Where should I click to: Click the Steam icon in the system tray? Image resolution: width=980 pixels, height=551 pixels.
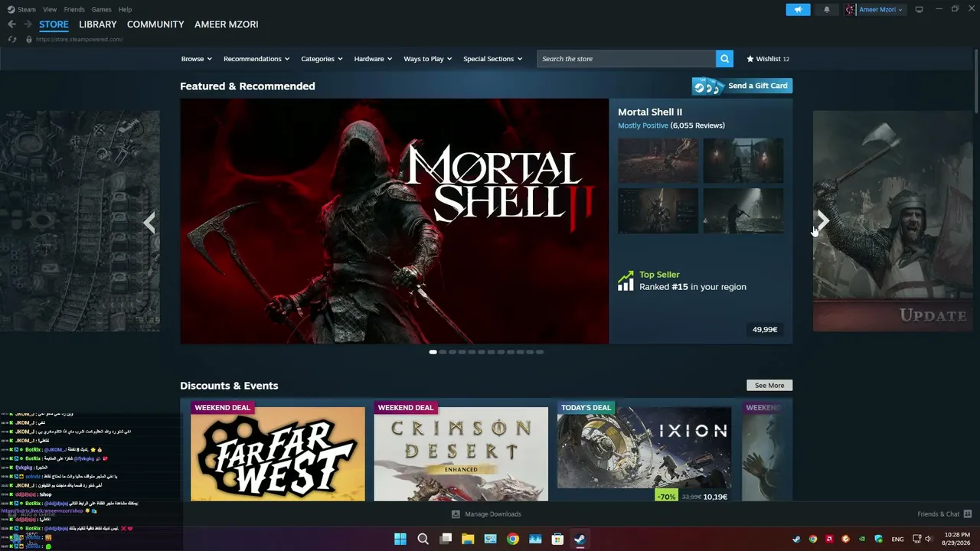796,539
